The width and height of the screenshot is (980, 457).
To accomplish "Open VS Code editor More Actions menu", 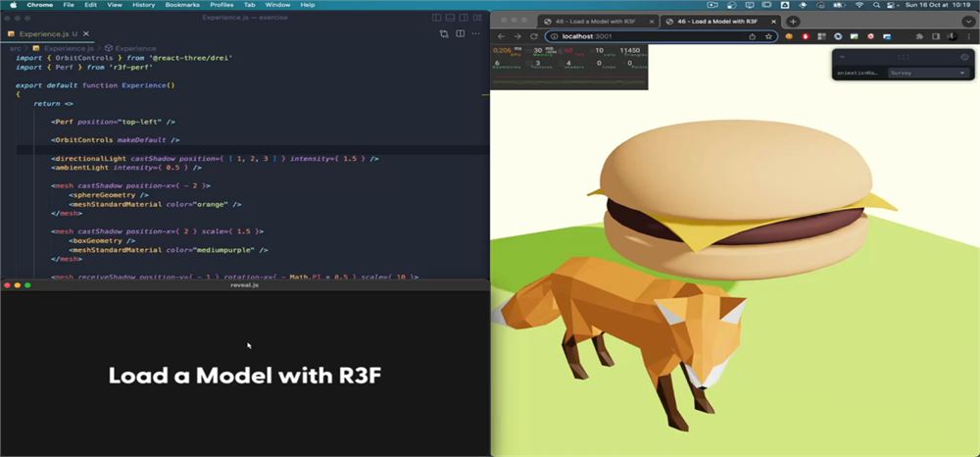I will click(x=476, y=33).
